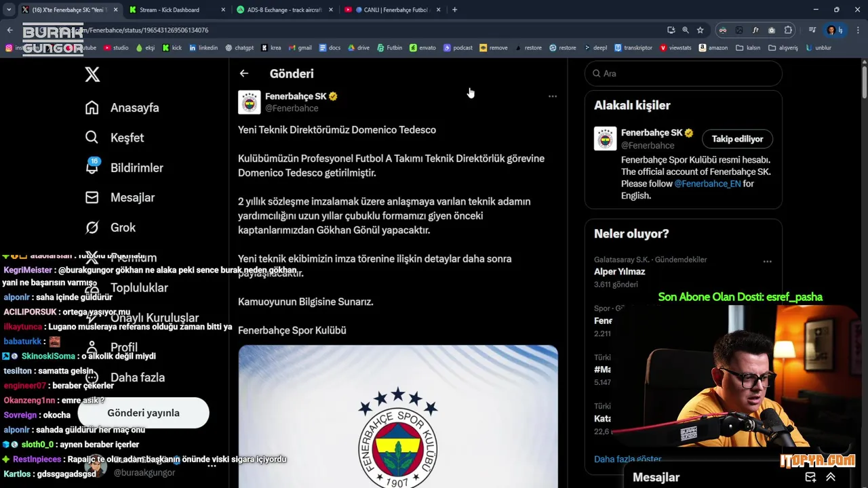This screenshot has height=488, width=868.
Task: Open the podcast bookmark
Action: point(458,48)
